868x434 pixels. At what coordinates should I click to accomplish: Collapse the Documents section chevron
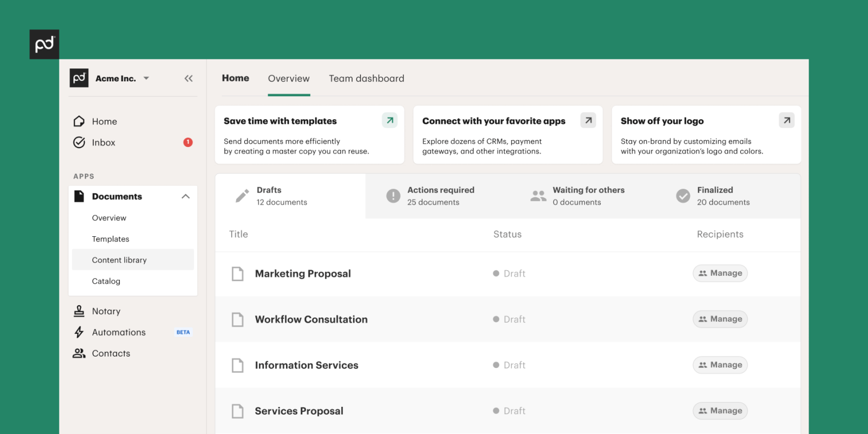click(185, 197)
